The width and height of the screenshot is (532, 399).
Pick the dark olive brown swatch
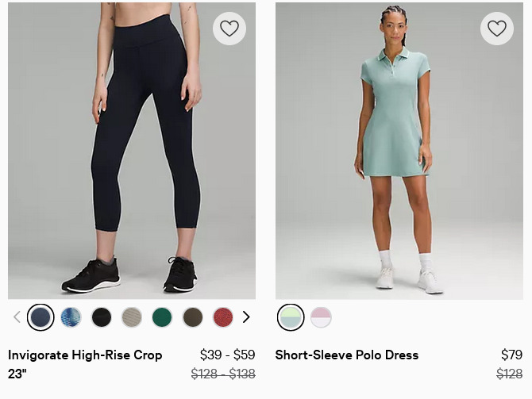[193, 317]
